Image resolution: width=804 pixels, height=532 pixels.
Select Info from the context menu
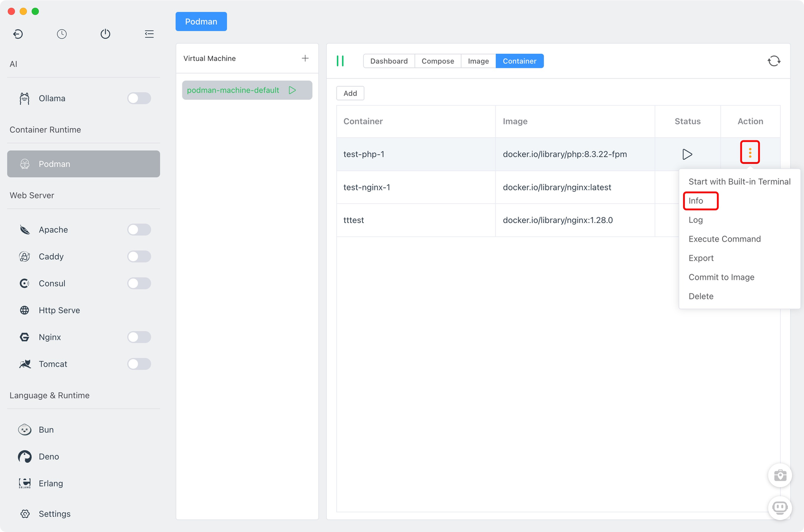click(x=696, y=201)
